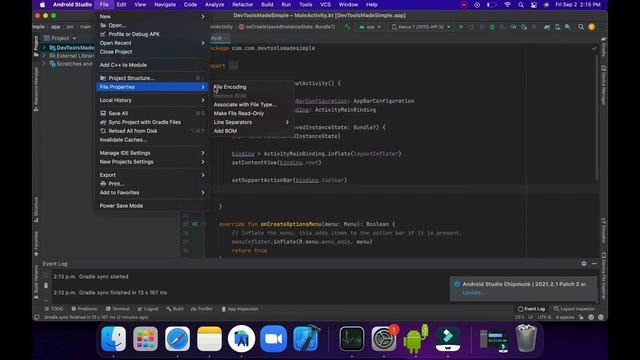Click the Make Project hammer icon

[x=347, y=27]
